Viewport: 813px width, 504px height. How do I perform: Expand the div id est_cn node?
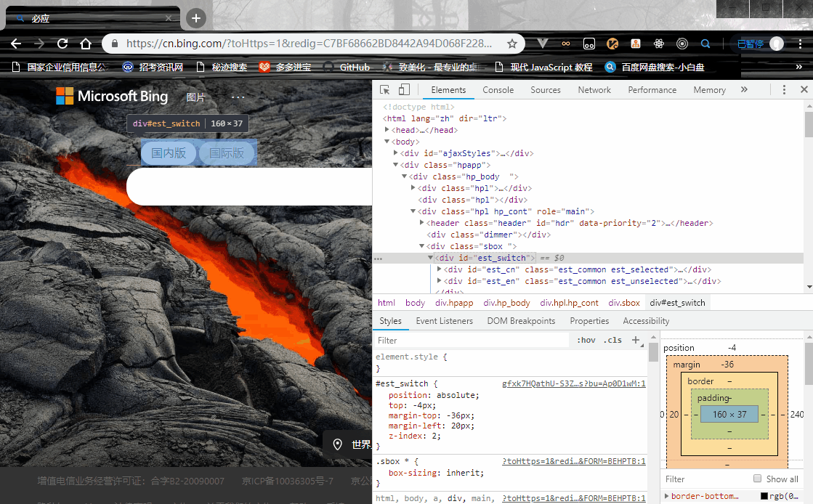[439, 269]
